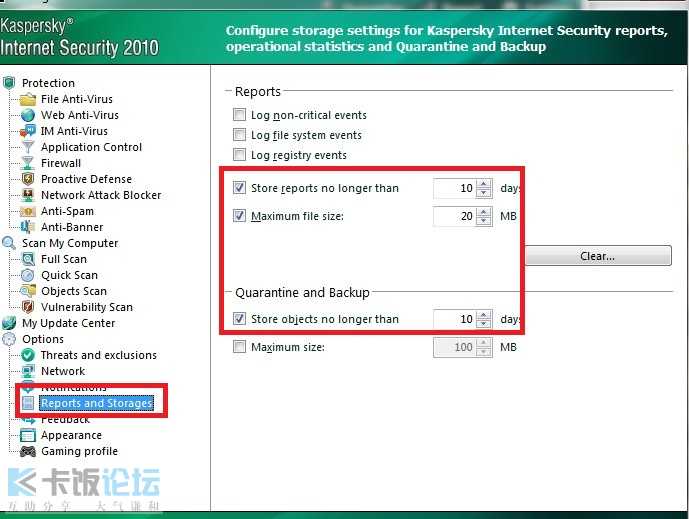
Task: Open Gaming profile settings
Action: [x=79, y=451]
